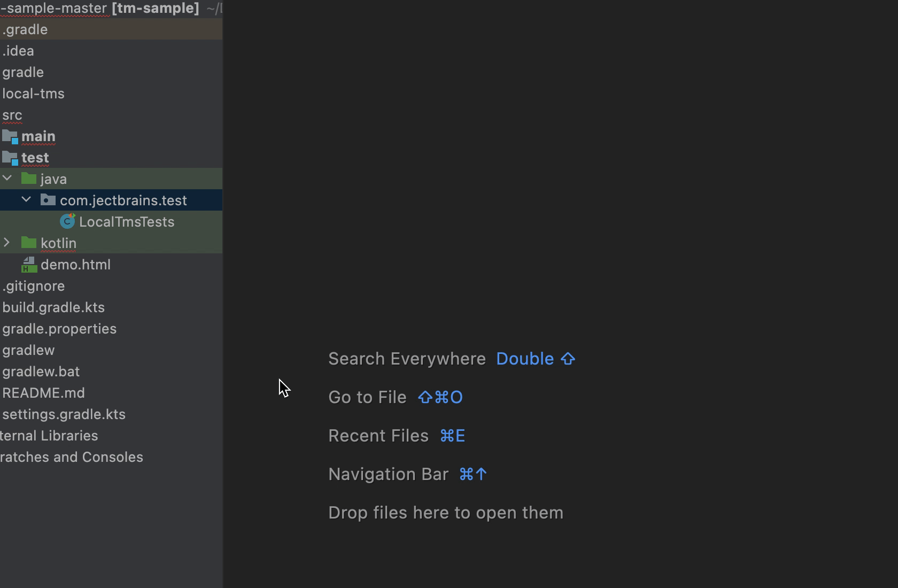This screenshot has height=588, width=898.
Task: Collapse the java folder chevron
Action: coord(7,178)
